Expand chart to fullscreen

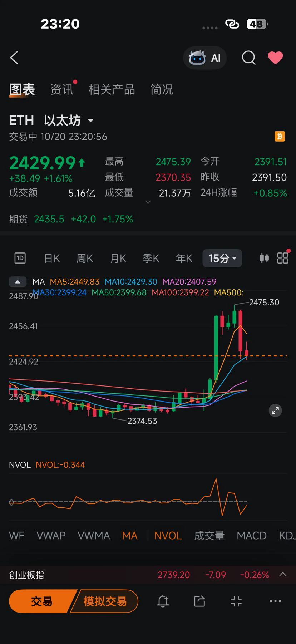[275, 411]
